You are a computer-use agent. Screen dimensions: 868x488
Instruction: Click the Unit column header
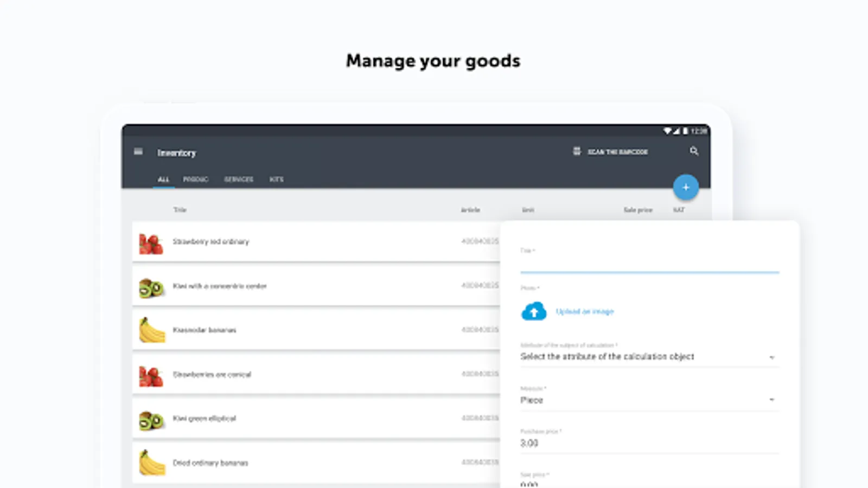(x=528, y=210)
